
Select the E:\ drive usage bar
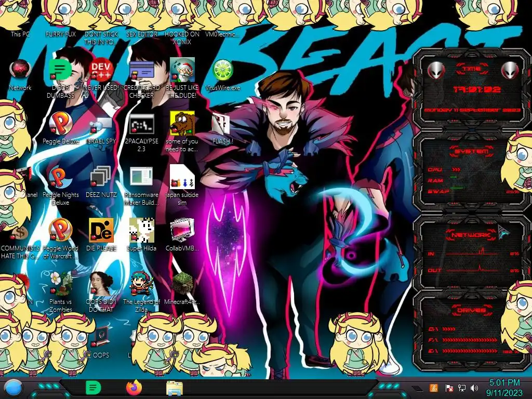coord(470,351)
